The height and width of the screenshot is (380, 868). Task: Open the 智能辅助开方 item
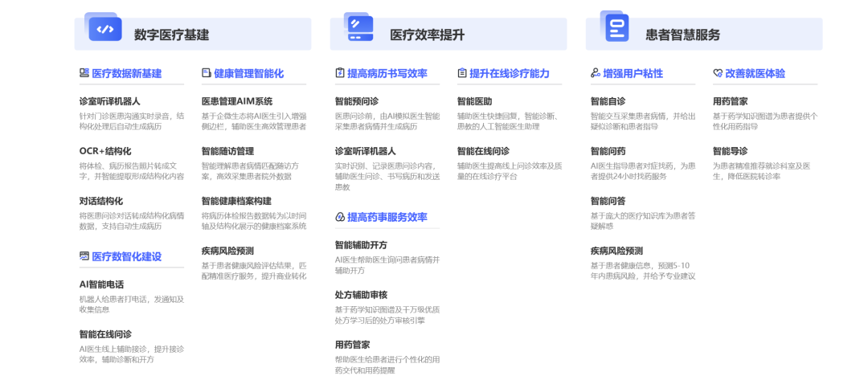(361, 245)
